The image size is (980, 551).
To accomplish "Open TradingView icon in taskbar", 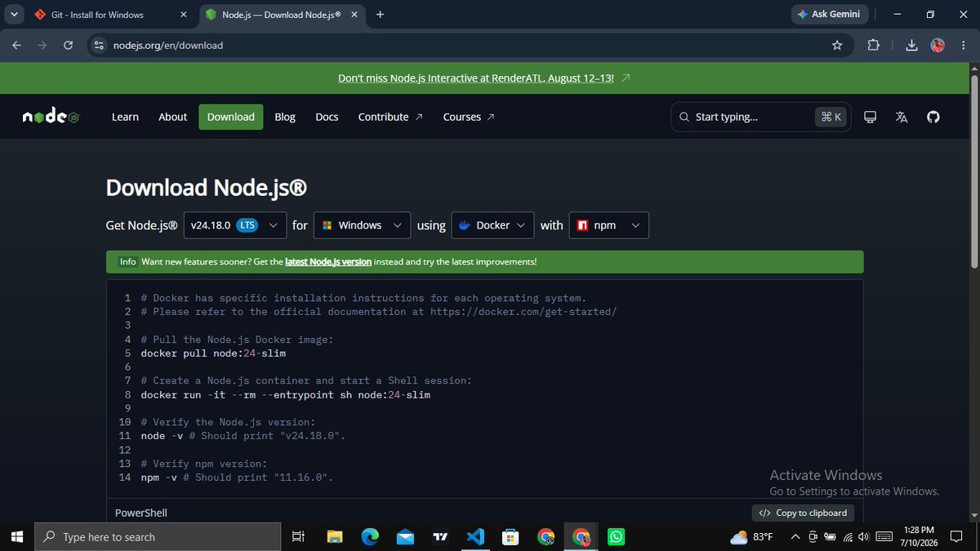I will pyautogui.click(x=441, y=536).
